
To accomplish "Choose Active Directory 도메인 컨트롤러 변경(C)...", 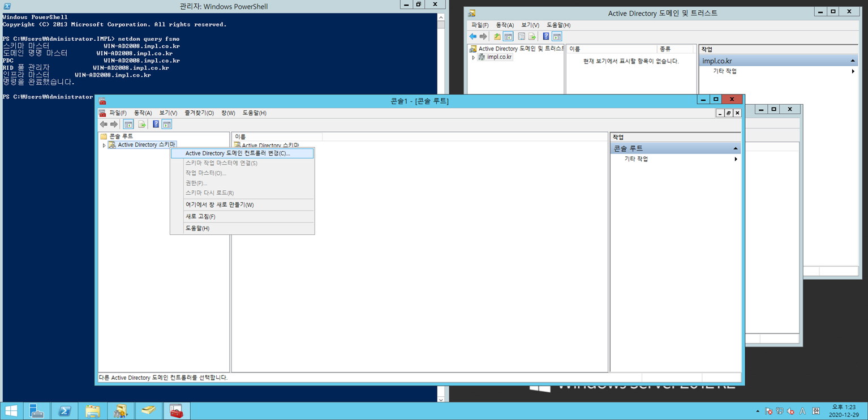I will (x=242, y=153).
